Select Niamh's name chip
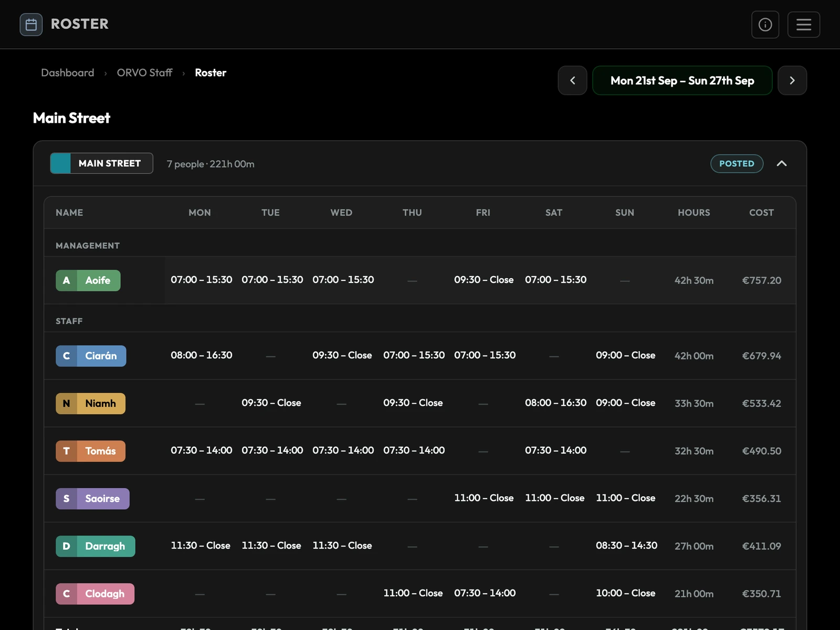The width and height of the screenshot is (840, 630). tap(90, 403)
